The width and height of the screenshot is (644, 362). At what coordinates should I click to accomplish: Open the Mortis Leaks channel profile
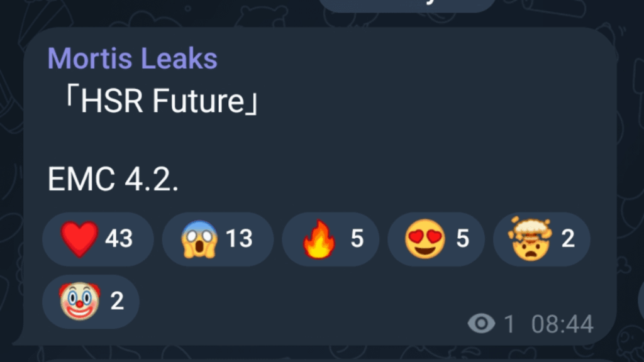(x=132, y=57)
